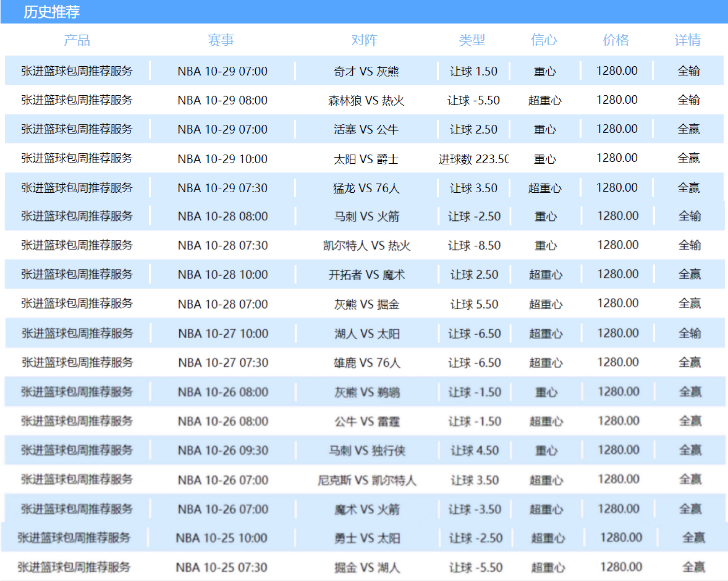Click 张进篮球包周推荐服务 in 勇士 VS 太阳 row

tap(74, 538)
